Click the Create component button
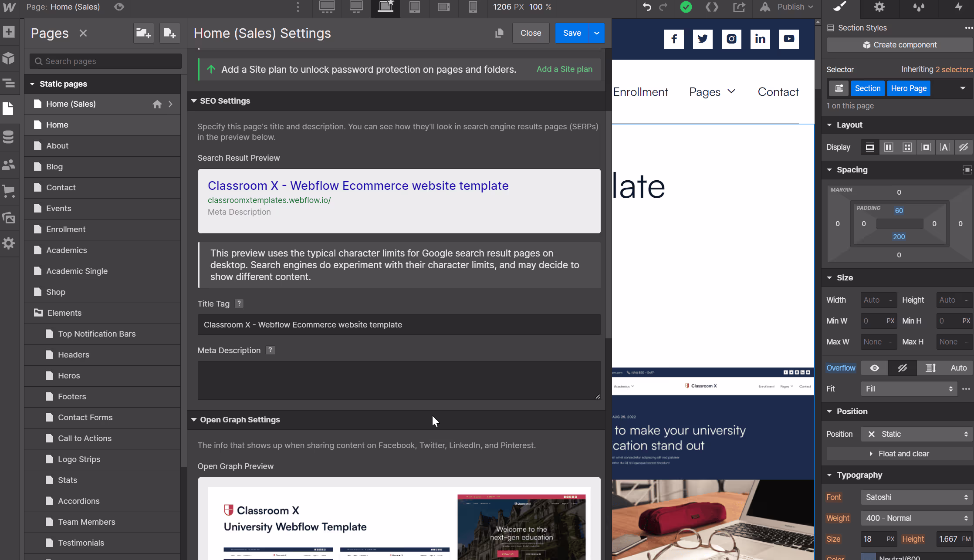974x560 pixels. tap(900, 44)
